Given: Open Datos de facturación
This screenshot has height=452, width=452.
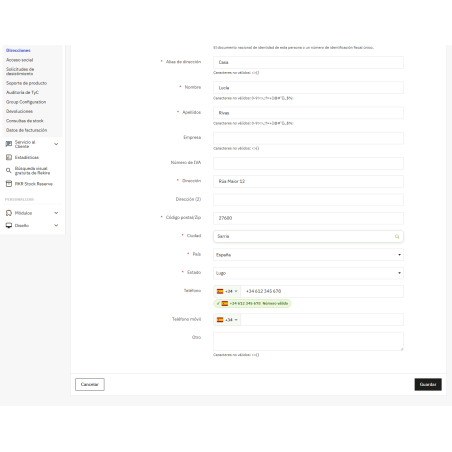Looking at the screenshot, I should click(x=27, y=130).
